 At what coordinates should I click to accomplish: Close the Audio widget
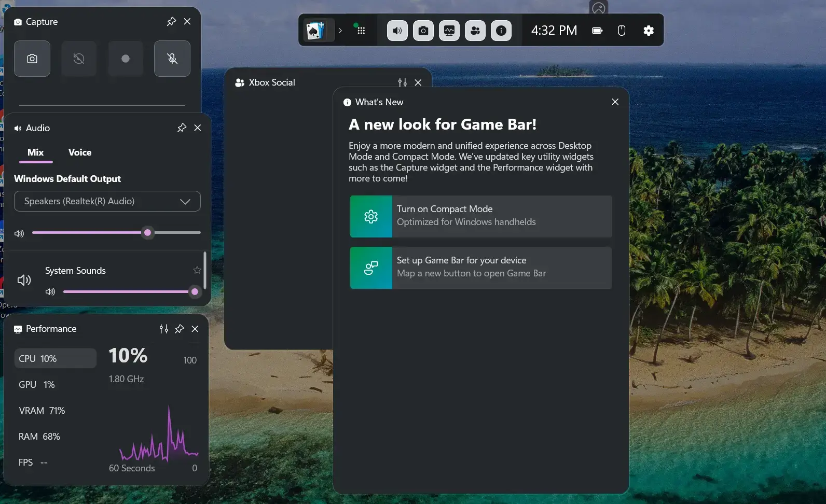pos(198,128)
